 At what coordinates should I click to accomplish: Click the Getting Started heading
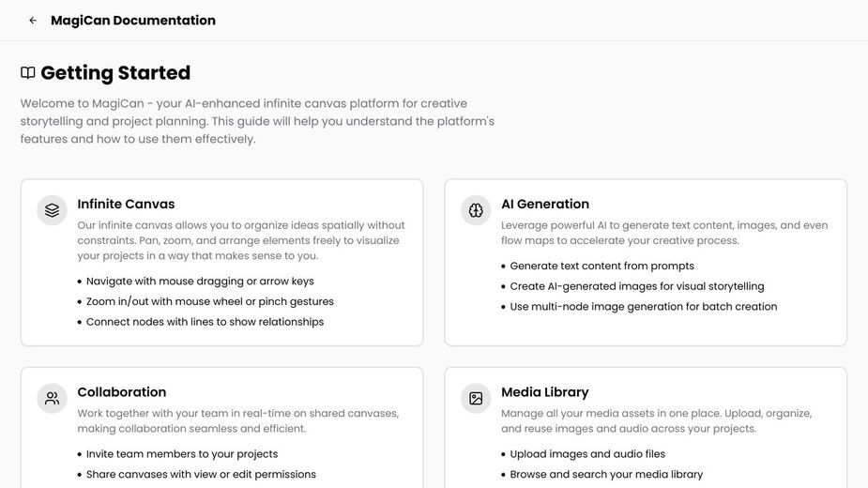click(x=115, y=73)
